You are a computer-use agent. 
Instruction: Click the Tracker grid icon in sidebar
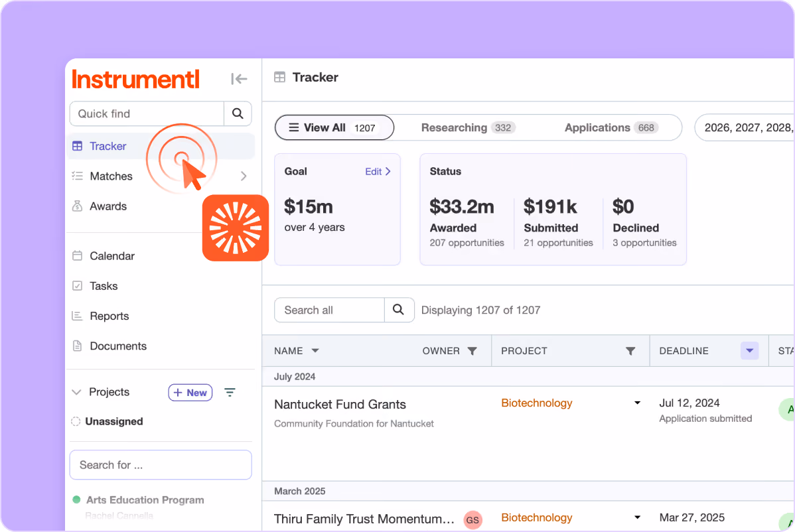coord(77,146)
